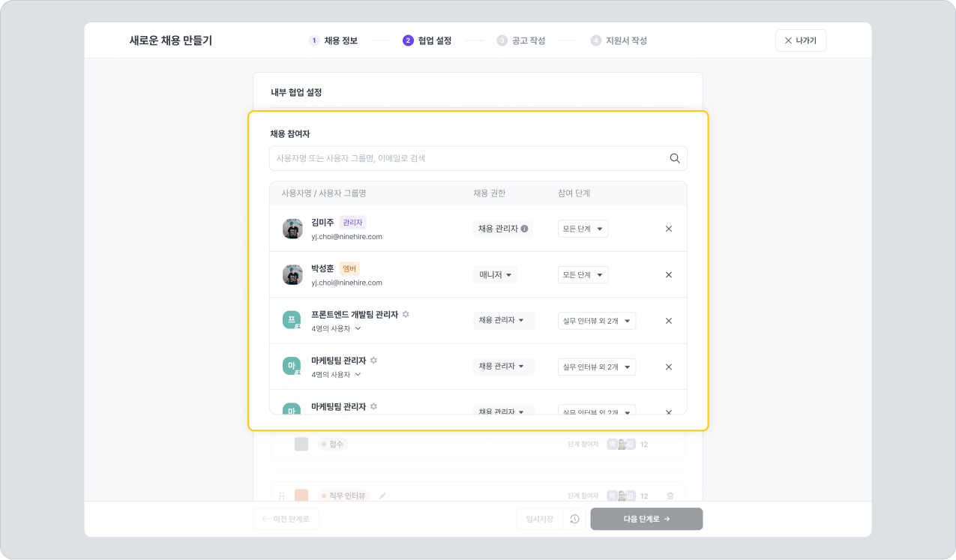This screenshot has width=956, height=560.
Task: Expand 4명의 사용자 under 마케팅팀 관리자
Action: tap(336, 374)
